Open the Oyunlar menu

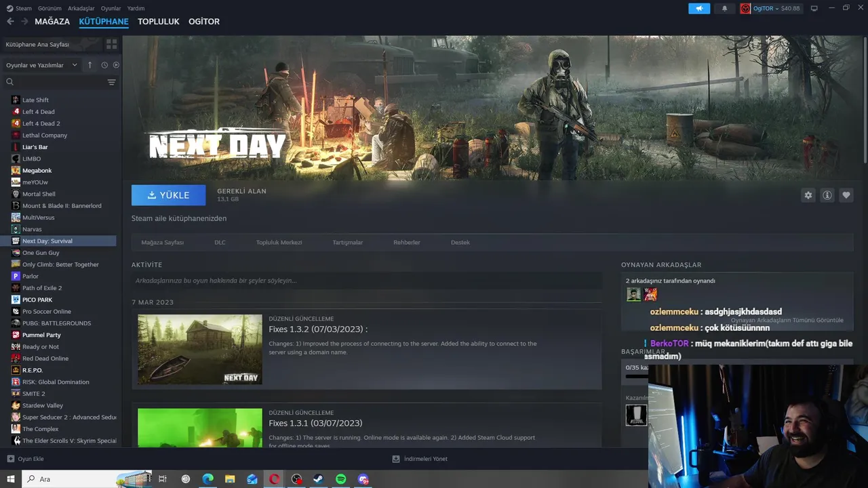(x=111, y=8)
